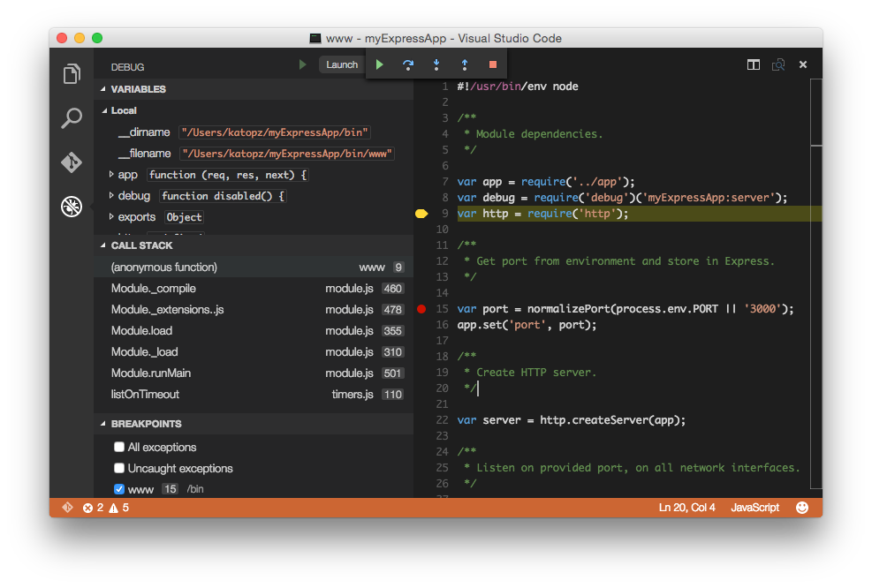
Task: Click the http.createServer(app) code line
Action: click(x=571, y=420)
